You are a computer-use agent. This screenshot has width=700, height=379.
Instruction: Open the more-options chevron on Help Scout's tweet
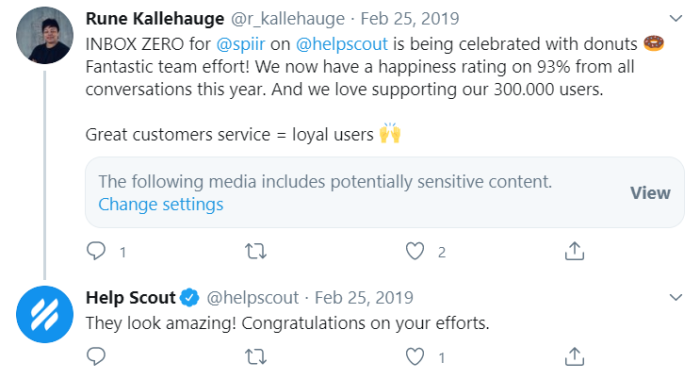tap(676, 297)
